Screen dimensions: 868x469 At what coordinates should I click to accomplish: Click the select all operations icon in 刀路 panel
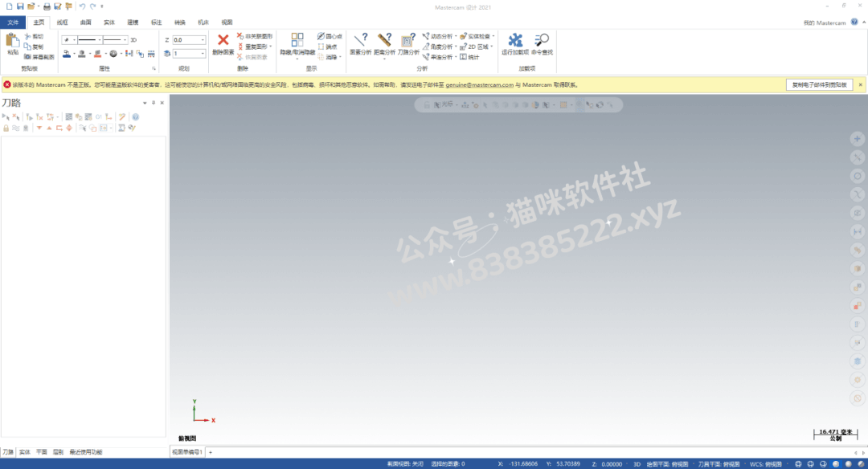[x=6, y=116]
